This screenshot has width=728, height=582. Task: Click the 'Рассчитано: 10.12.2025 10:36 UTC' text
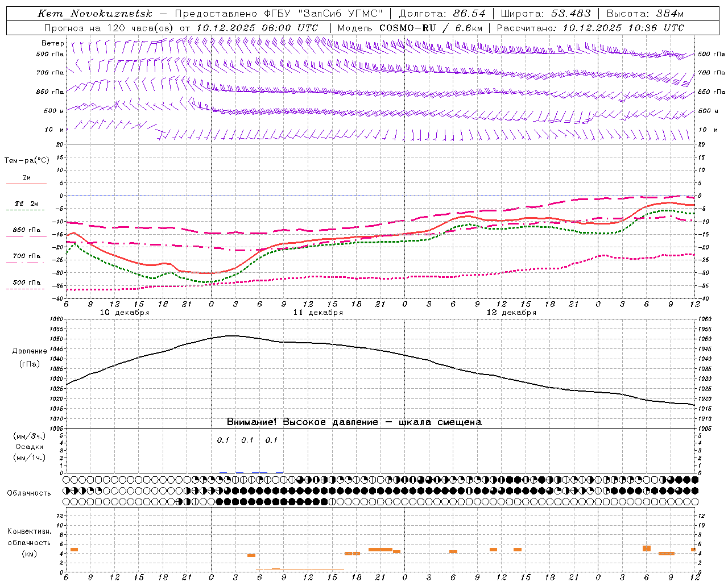[x=590, y=28]
